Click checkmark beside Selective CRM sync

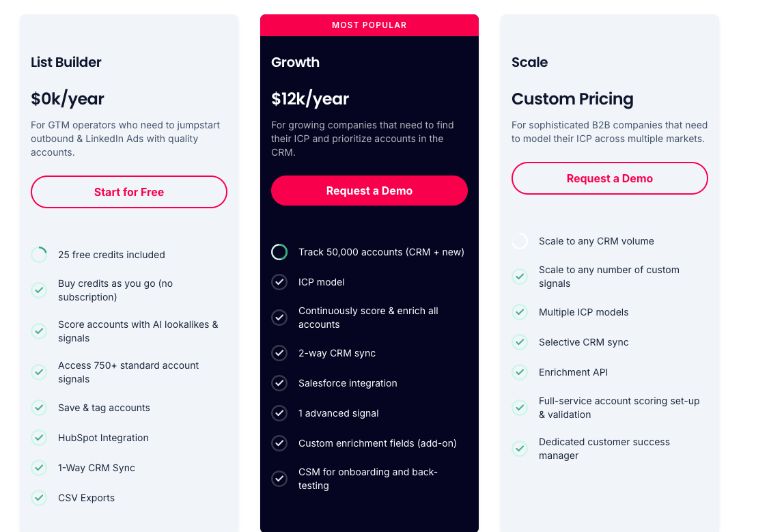520,341
